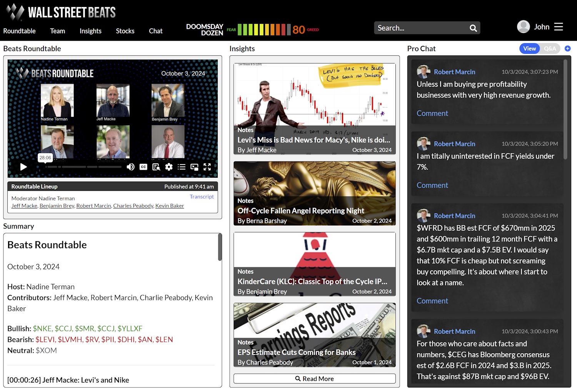Mute the Roundtable video volume
The width and height of the screenshot is (577, 392).
coord(131,167)
